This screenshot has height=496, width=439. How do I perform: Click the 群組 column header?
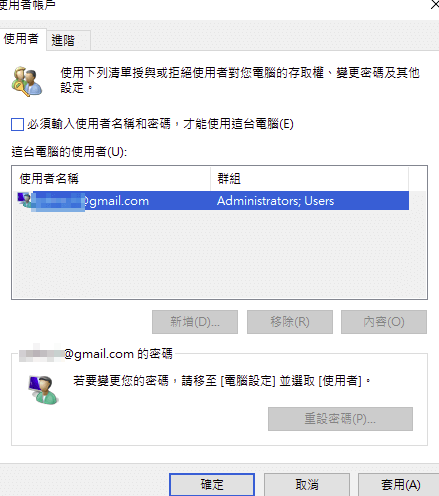coord(309,179)
